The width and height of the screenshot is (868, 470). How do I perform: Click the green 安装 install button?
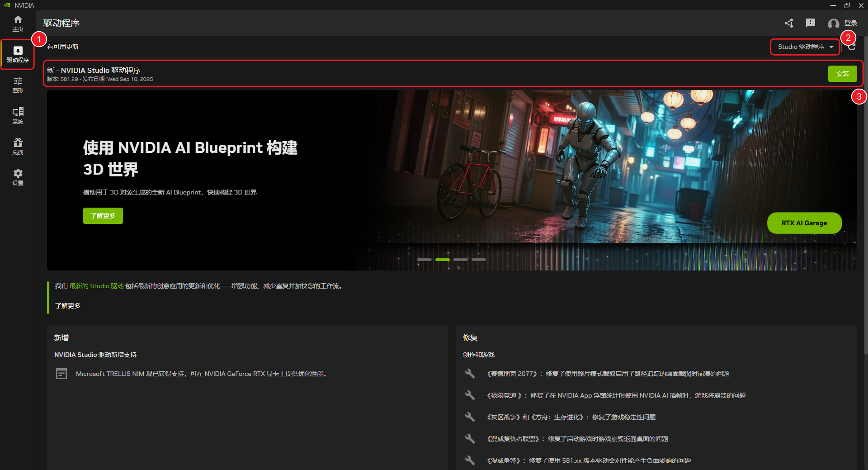842,74
